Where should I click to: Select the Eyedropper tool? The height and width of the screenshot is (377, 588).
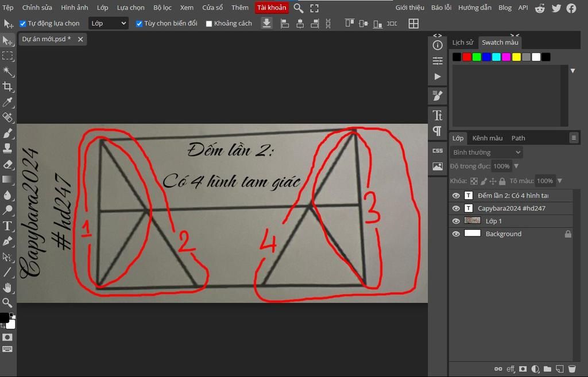click(7, 102)
